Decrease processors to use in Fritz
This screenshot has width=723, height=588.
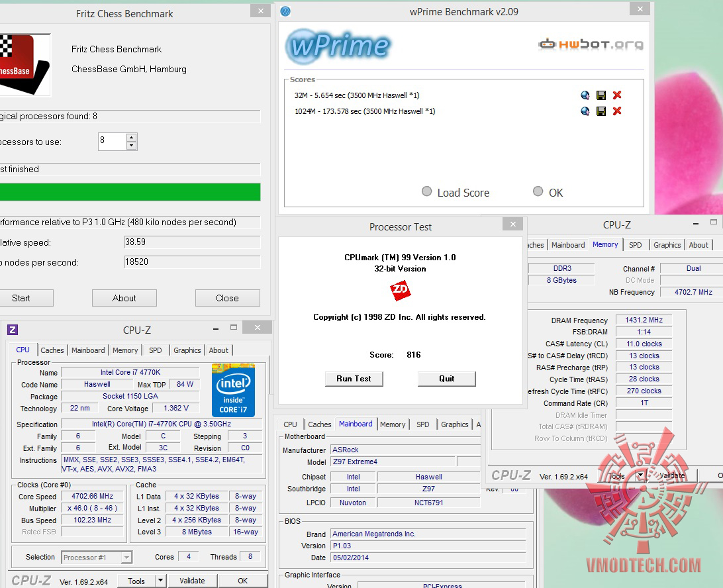click(x=131, y=145)
